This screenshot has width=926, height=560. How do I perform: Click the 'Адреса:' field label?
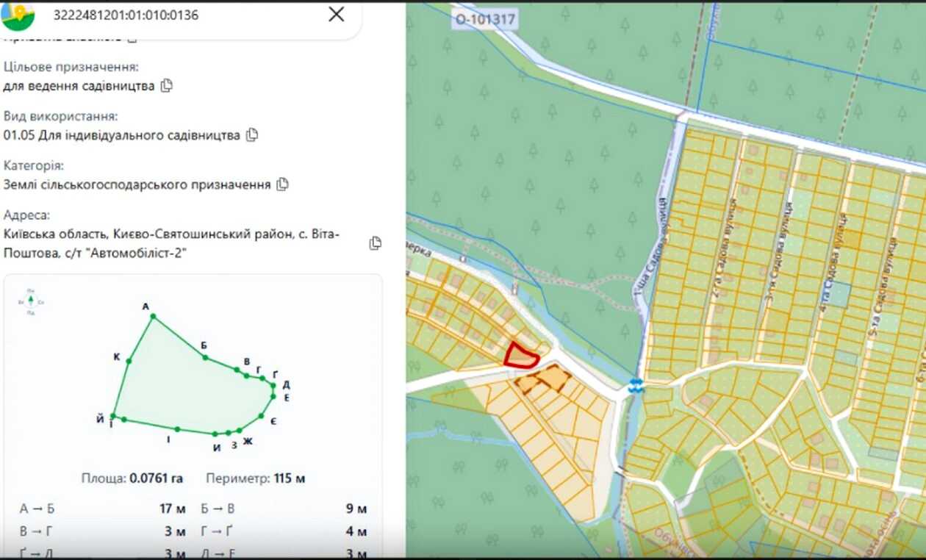click(27, 215)
